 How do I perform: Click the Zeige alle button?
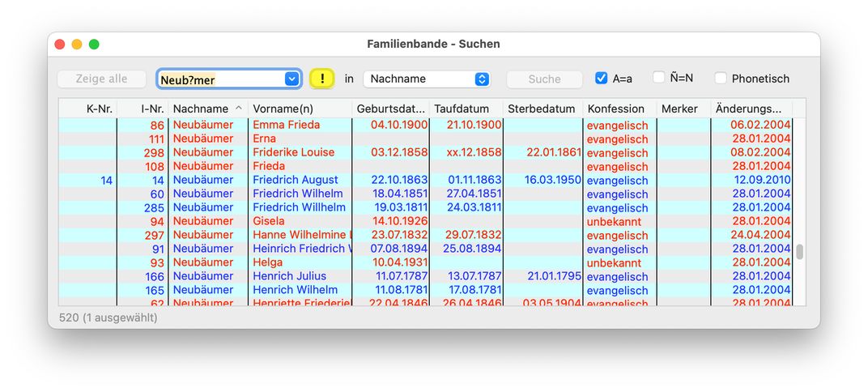coord(101,79)
